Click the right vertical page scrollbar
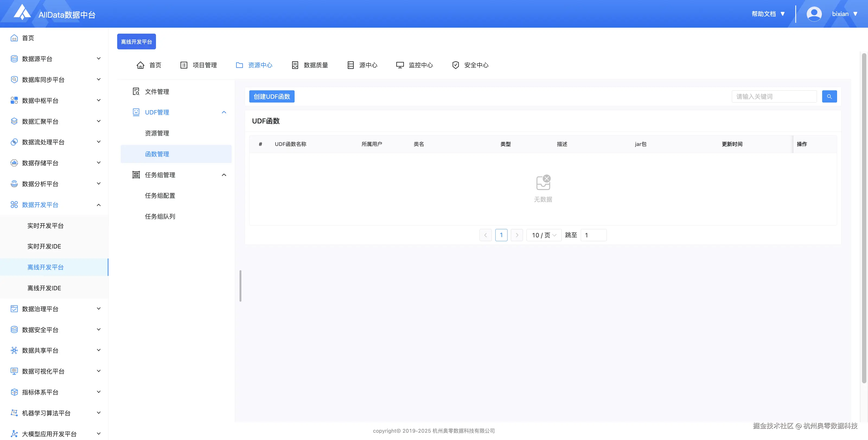Viewport: 868px width, 440px height. click(x=864, y=218)
